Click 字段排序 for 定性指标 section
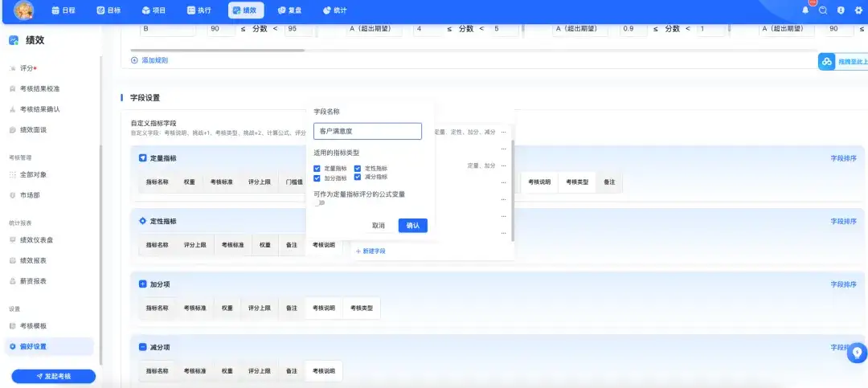This screenshot has width=868, height=388. 843,221
